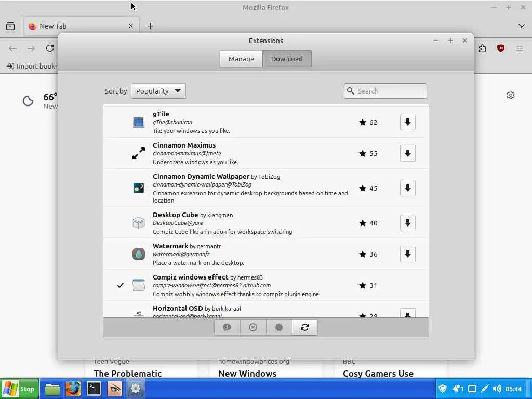The image size is (532, 399).
Task: Click the update-all gear button in toolbar
Action: pos(278,327)
